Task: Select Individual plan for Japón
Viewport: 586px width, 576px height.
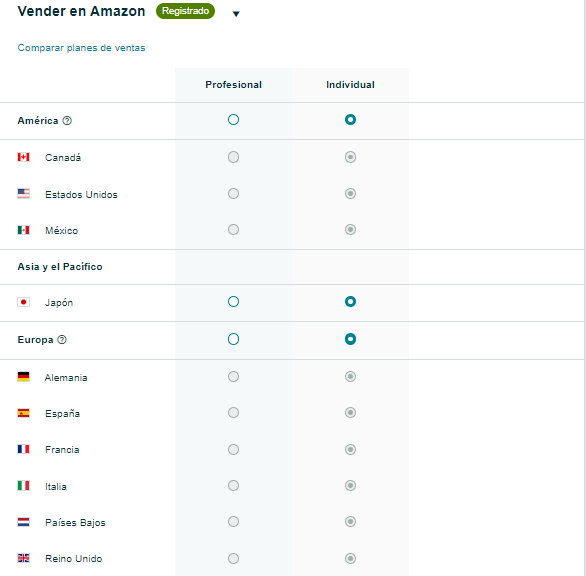Action: click(x=350, y=302)
